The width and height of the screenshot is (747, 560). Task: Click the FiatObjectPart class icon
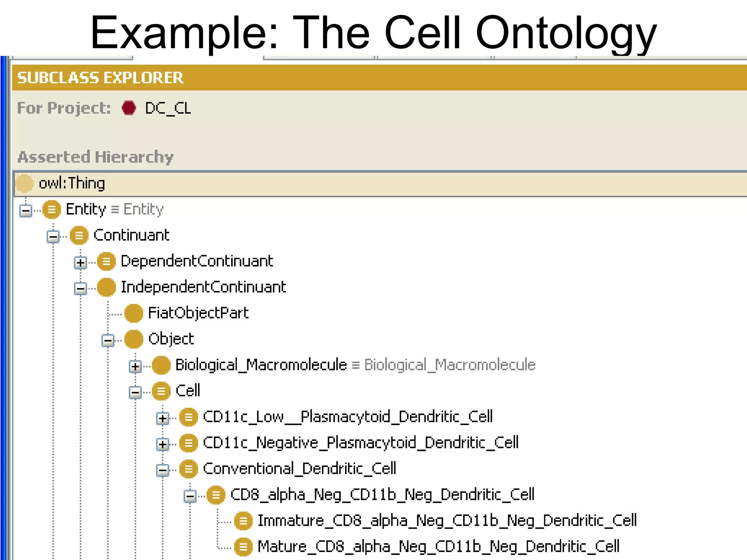pyautogui.click(x=134, y=313)
